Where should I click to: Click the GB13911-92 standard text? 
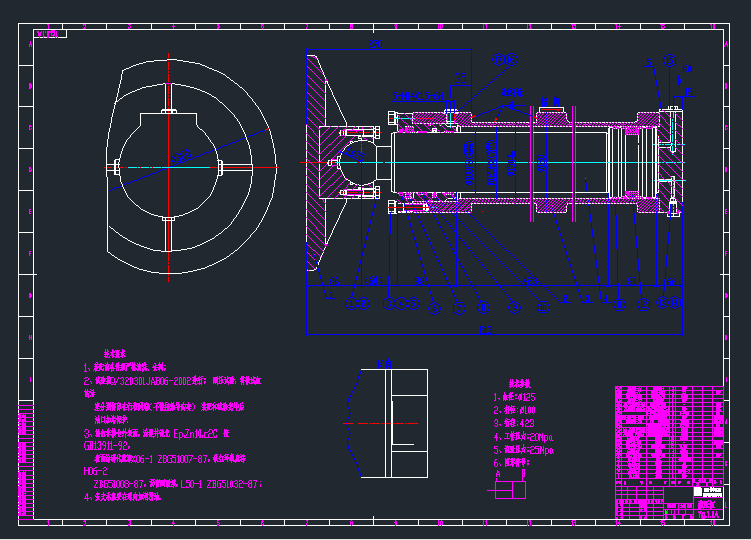[106, 446]
